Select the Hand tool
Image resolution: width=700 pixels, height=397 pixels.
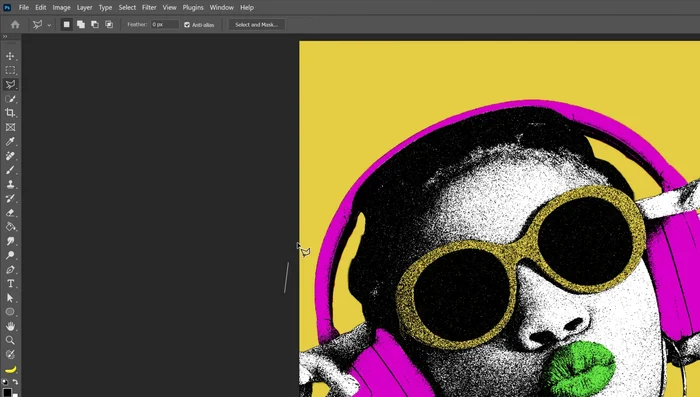point(10,326)
